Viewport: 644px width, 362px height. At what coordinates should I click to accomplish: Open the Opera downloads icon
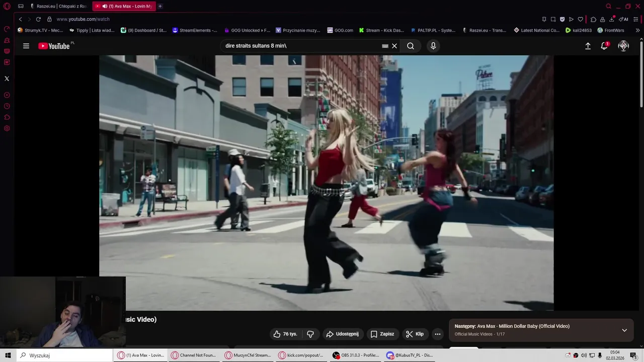611,19
